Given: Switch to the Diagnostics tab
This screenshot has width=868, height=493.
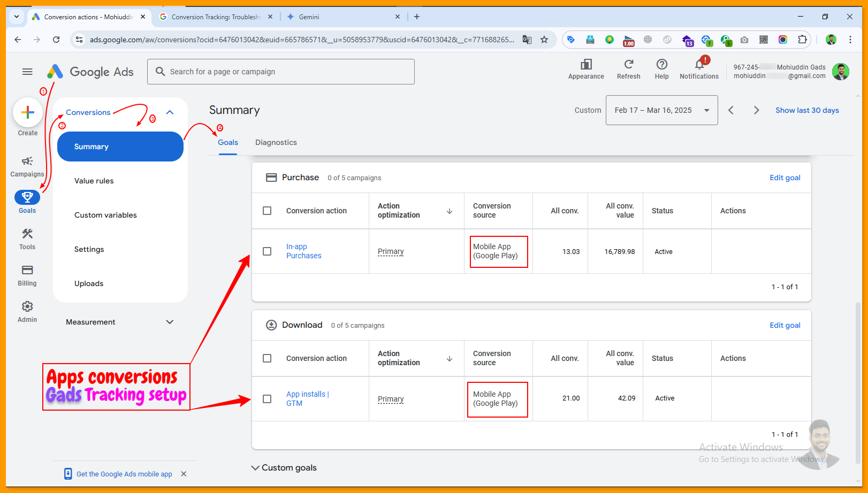Looking at the screenshot, I should click(x=276, y=142).
